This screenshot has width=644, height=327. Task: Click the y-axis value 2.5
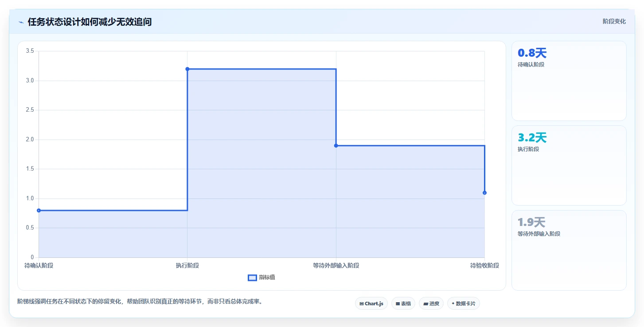click(30, 110)
